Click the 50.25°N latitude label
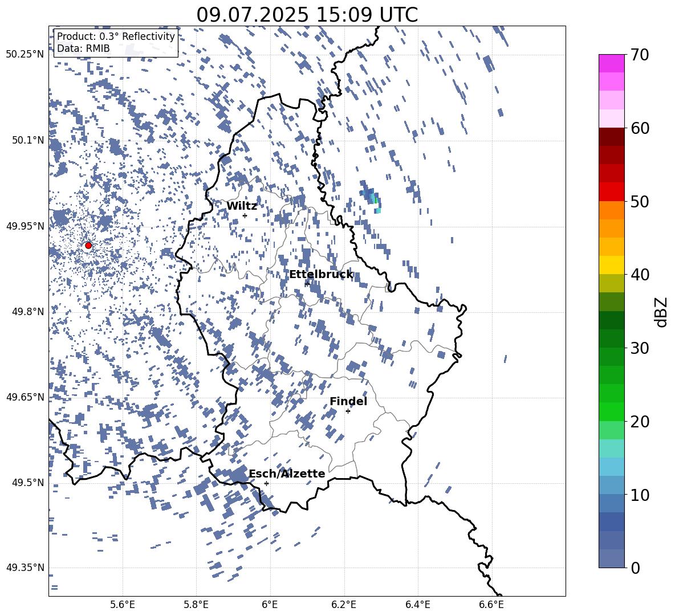 25,55
